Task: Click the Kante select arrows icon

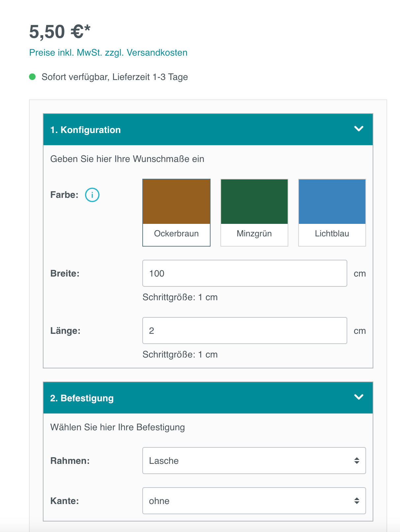Action: pos(357,501)
